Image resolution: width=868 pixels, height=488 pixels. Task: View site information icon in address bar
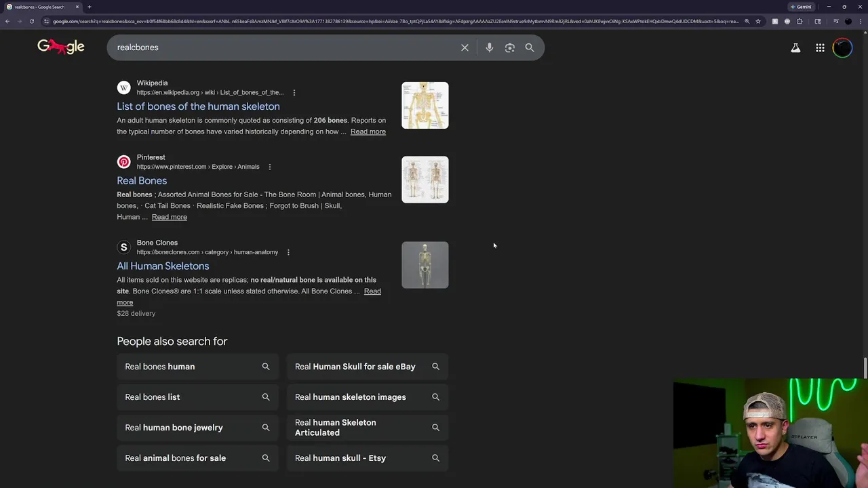tap(46, 21)
